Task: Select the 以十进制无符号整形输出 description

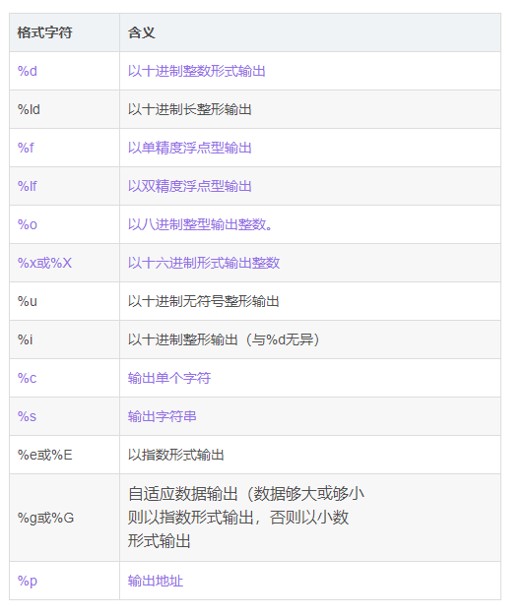Action: tap(204, 301)
